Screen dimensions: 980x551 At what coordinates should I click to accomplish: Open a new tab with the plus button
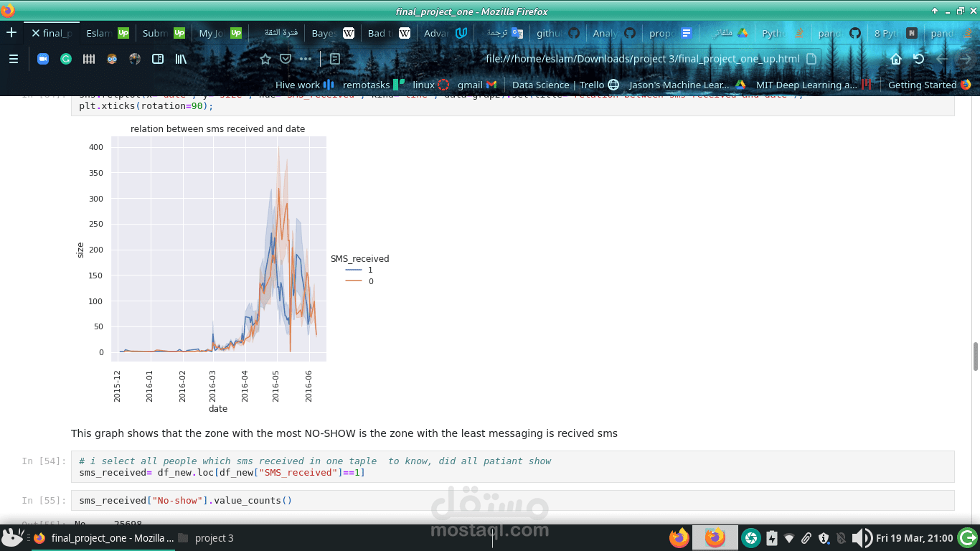pos(11,33)
